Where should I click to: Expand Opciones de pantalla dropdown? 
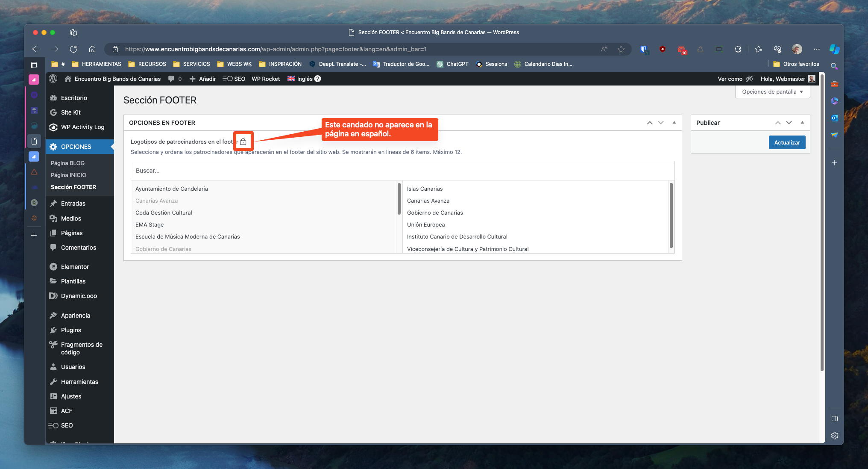[772, 92]
